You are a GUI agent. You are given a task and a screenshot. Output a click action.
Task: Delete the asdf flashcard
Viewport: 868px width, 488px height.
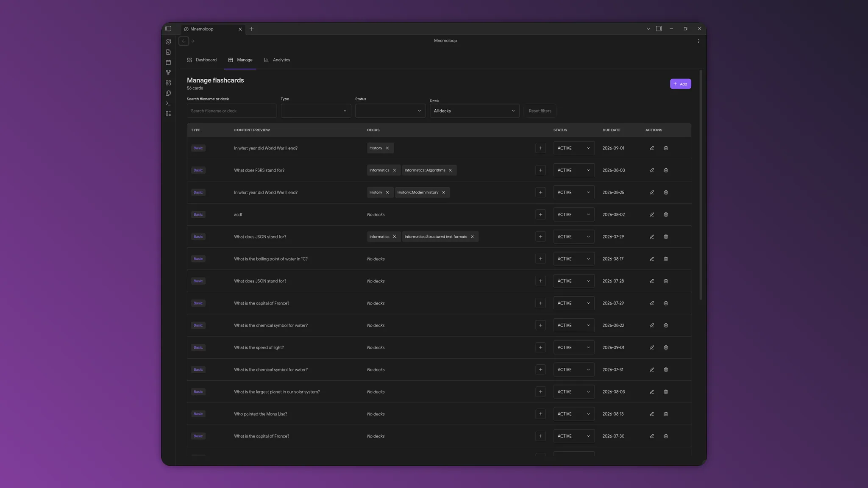click(666, 215)
